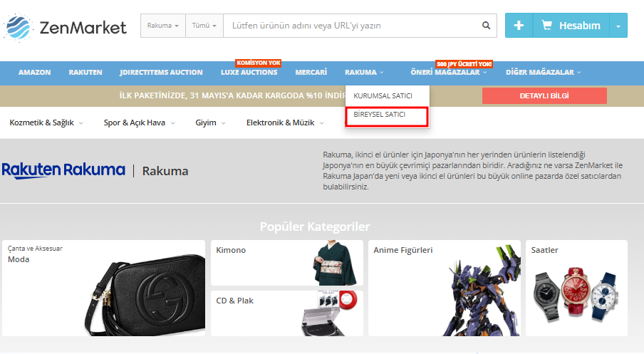644x354 pixels.
Task: Click the shipping discount promo banner text
Action: pyautogui.click(x=232, y=95)
